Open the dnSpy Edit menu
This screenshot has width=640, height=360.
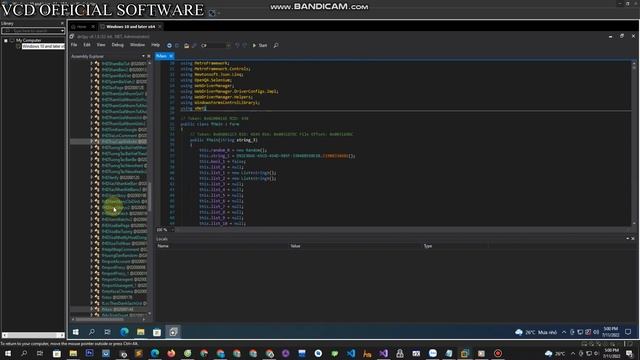pyautogui.click(x=87, y=45)
